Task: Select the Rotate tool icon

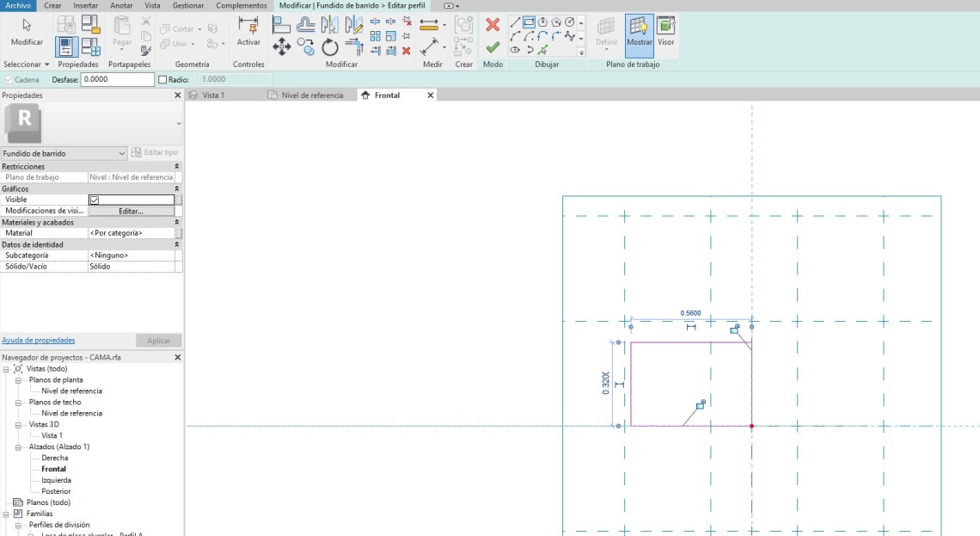Action: (330, 46)
